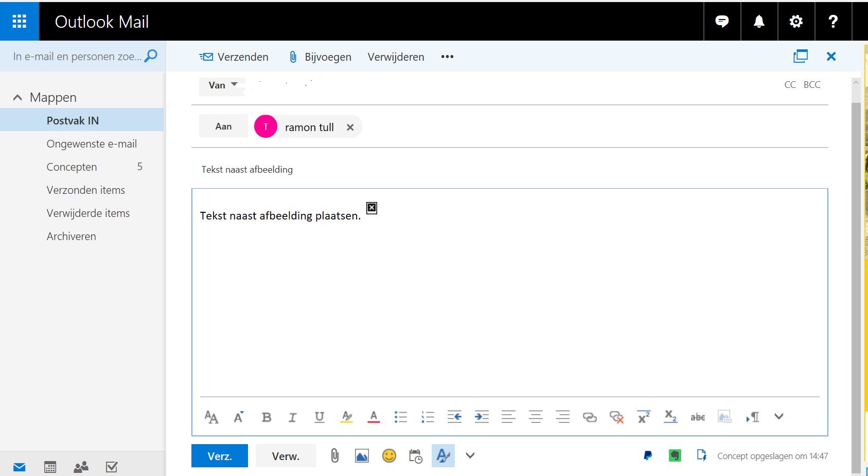868x476 pixels.
Task: Open the PayPal add-in icon
Action: (x=648, y=455)
